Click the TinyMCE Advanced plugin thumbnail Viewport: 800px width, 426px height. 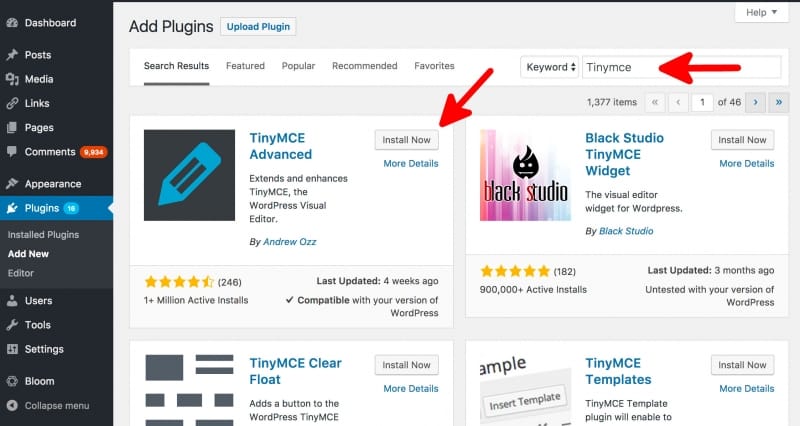189,175
